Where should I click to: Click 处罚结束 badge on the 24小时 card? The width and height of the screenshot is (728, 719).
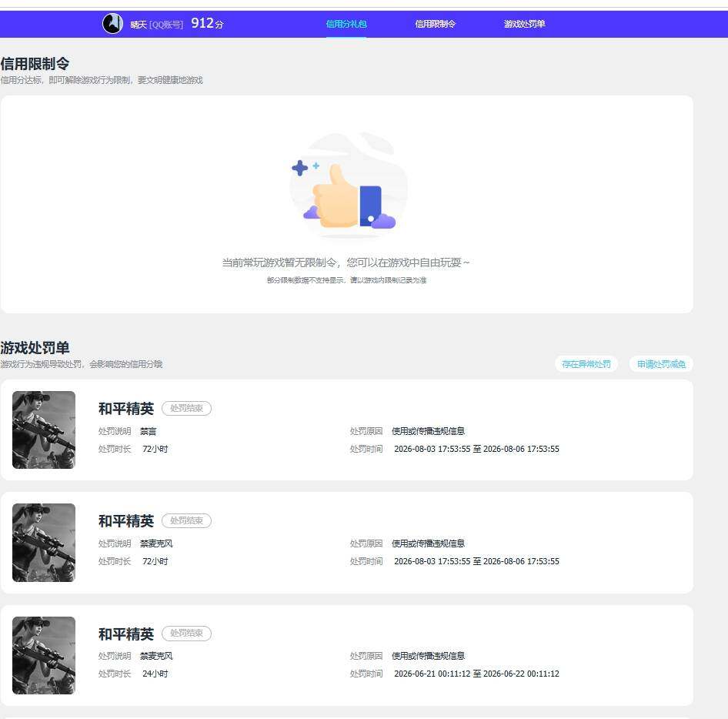186,633
